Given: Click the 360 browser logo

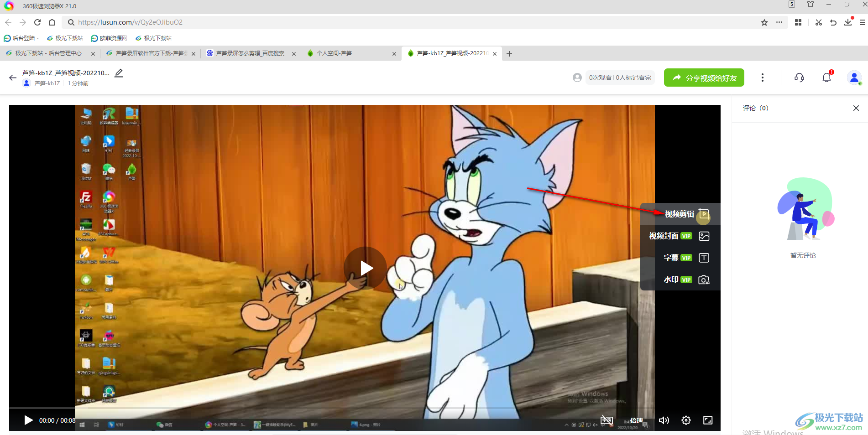Looking at the screenshot, I should pos(9,6).
